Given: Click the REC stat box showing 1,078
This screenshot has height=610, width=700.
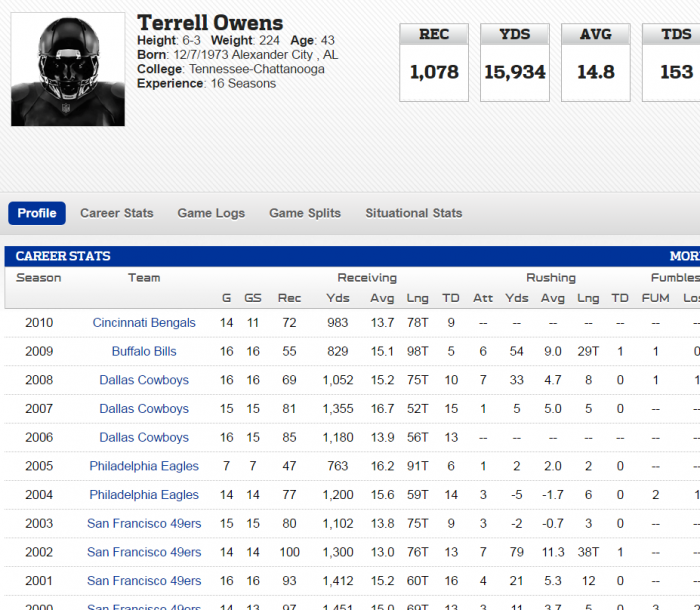Looking at the screenshot, I should 434,63.
